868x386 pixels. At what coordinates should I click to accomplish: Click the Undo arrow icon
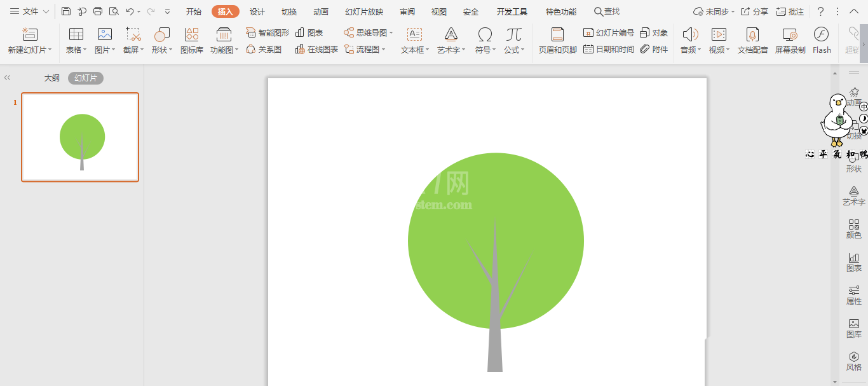(x=130, y=11)
